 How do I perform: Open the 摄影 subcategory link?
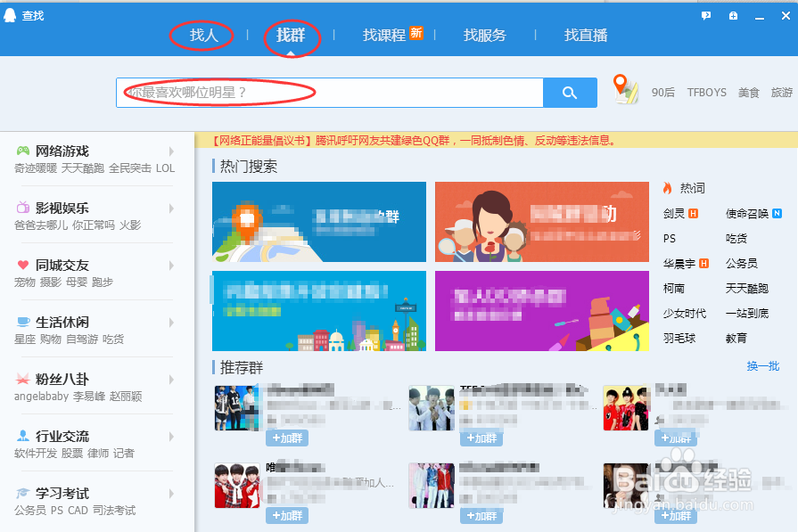coord(51,282)
